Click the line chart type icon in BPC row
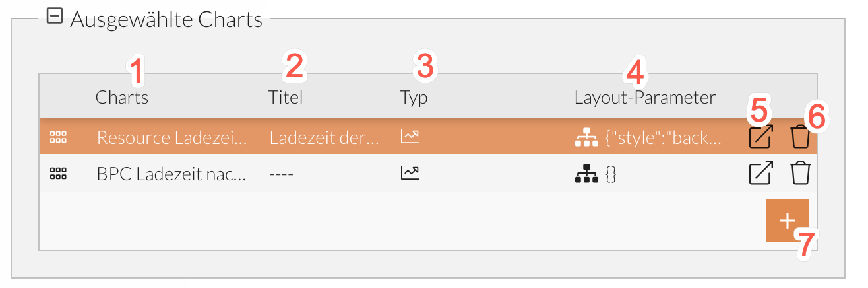The height and width of the screenshot is (288, 868). (410, 174)
